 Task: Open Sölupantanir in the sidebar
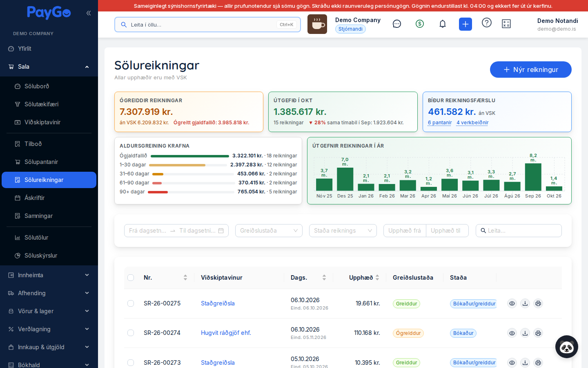point(49,162)
